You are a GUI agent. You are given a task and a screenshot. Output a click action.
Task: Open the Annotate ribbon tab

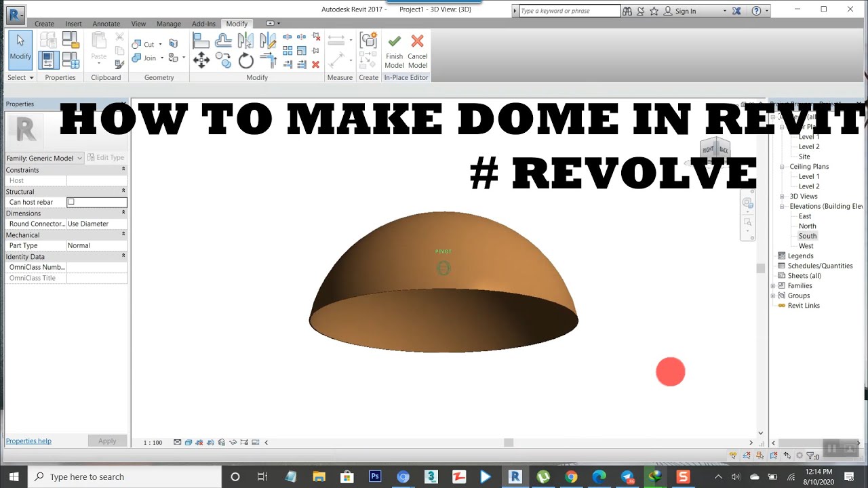pos(106,24)
